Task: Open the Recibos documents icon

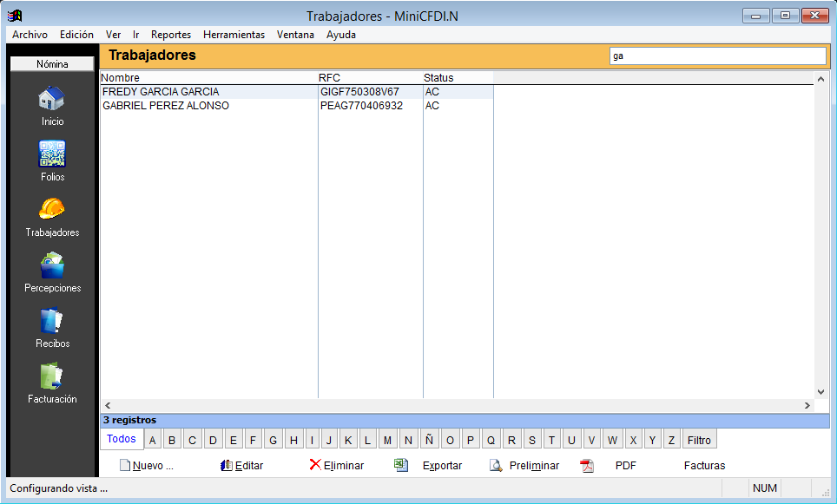Action: tap(52, 321)
